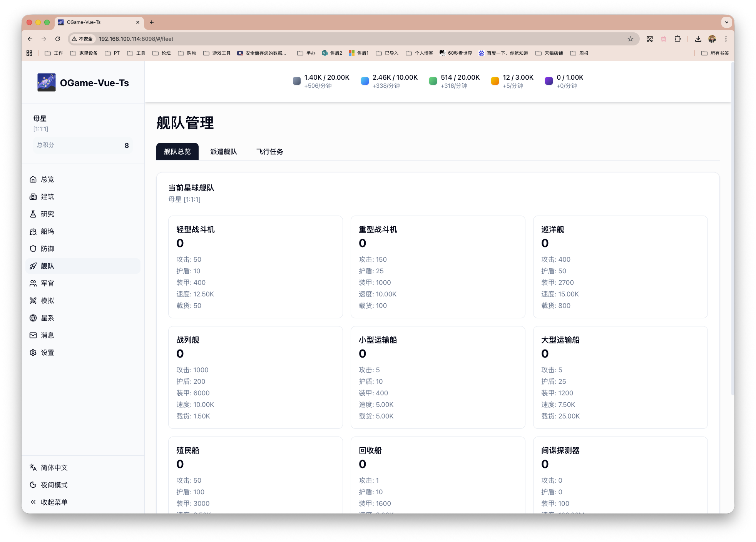756x542 pixels.
Task: Open the 建筑 buildings section
Action: (47, 196)
